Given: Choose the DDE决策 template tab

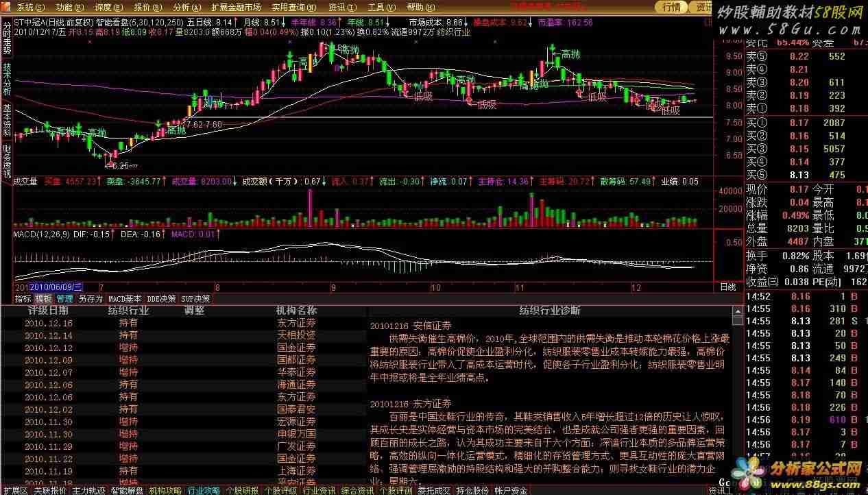Looking at the screenshot, I should (162, 299).
